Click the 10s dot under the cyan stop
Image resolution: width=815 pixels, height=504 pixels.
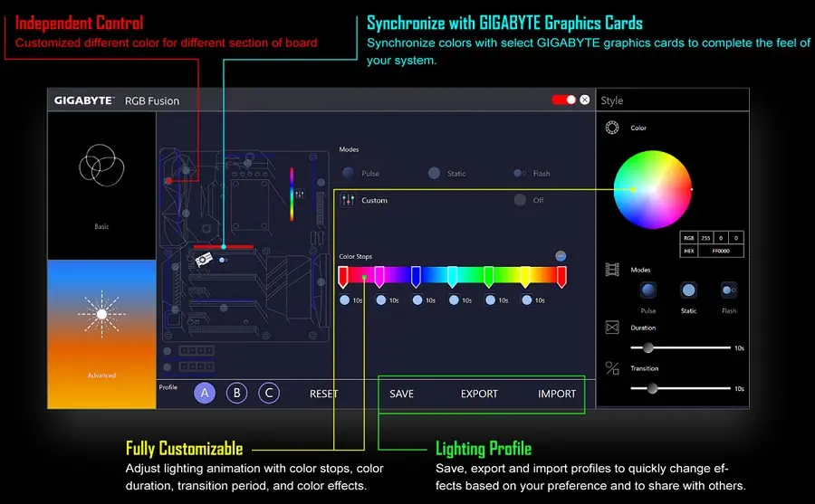[x=454, y=300]
